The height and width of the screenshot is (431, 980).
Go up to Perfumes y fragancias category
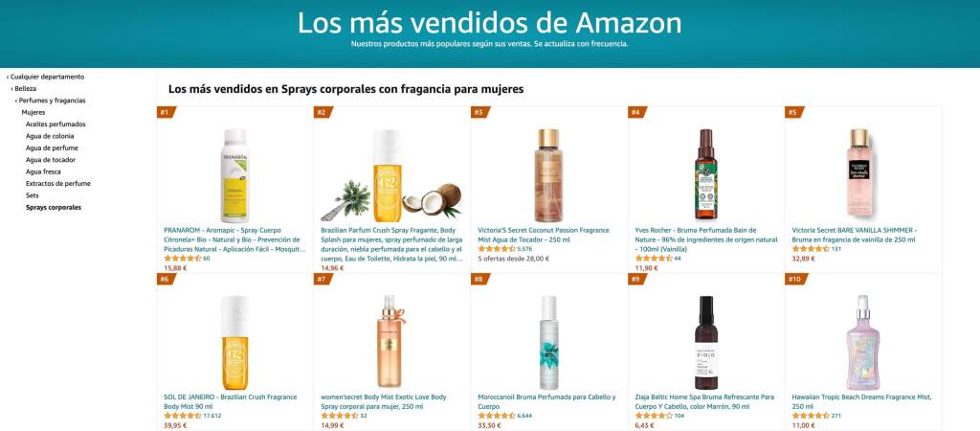pos(50,101)
